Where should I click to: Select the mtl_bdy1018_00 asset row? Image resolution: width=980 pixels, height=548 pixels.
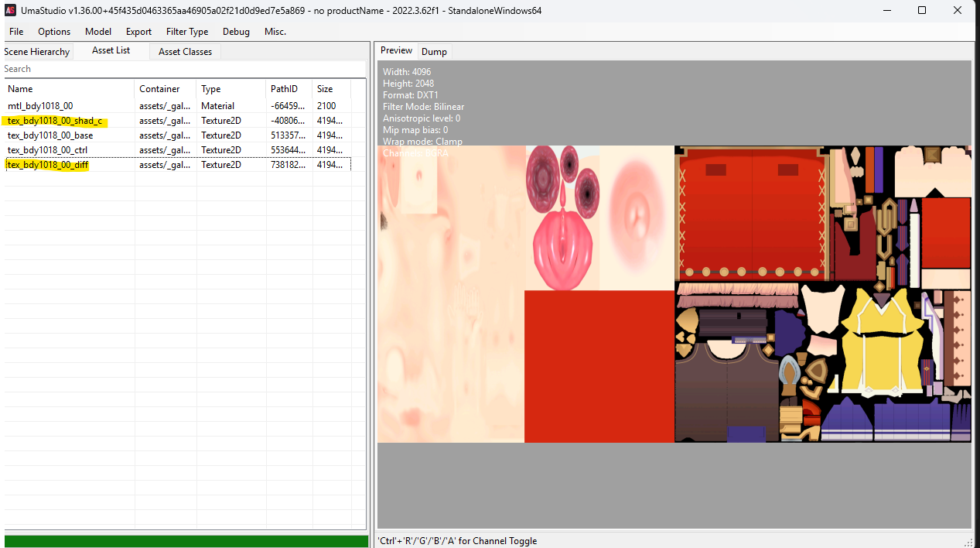178,106
